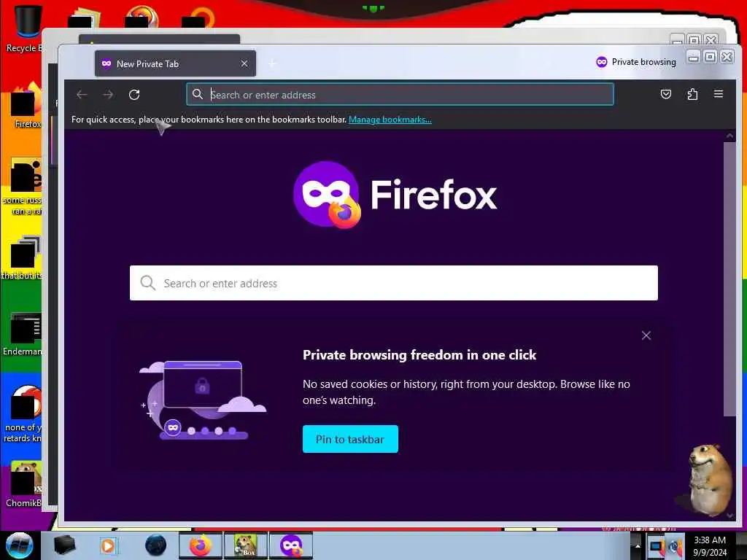
Task: Switch to Firefox Private taskbar button
Action: pyautogui.click(x=291, y=545)
